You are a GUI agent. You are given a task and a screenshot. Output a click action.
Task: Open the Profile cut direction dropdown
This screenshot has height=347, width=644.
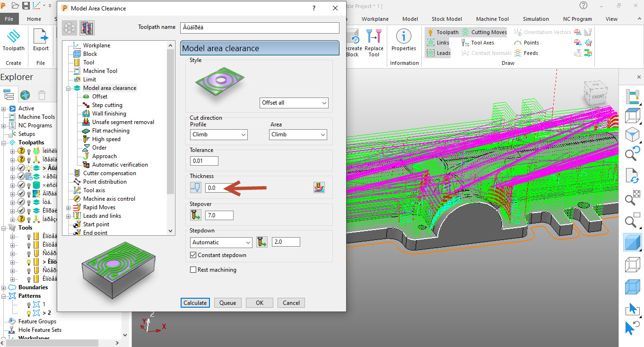click(218, 134)
